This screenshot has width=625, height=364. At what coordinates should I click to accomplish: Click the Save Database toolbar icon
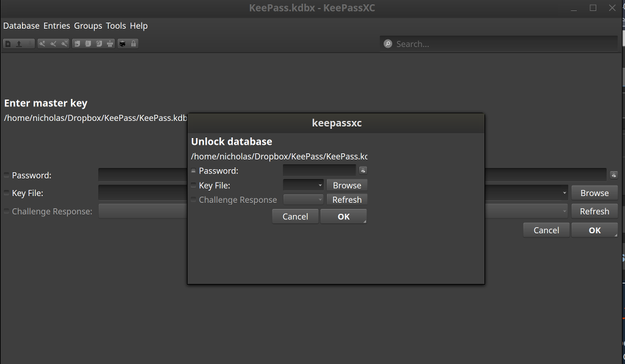coord(29,43)
